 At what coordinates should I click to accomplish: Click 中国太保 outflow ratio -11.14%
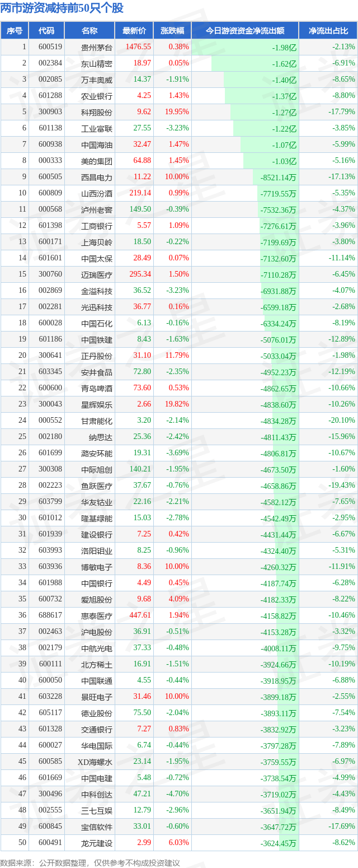(x=342, y=258)
